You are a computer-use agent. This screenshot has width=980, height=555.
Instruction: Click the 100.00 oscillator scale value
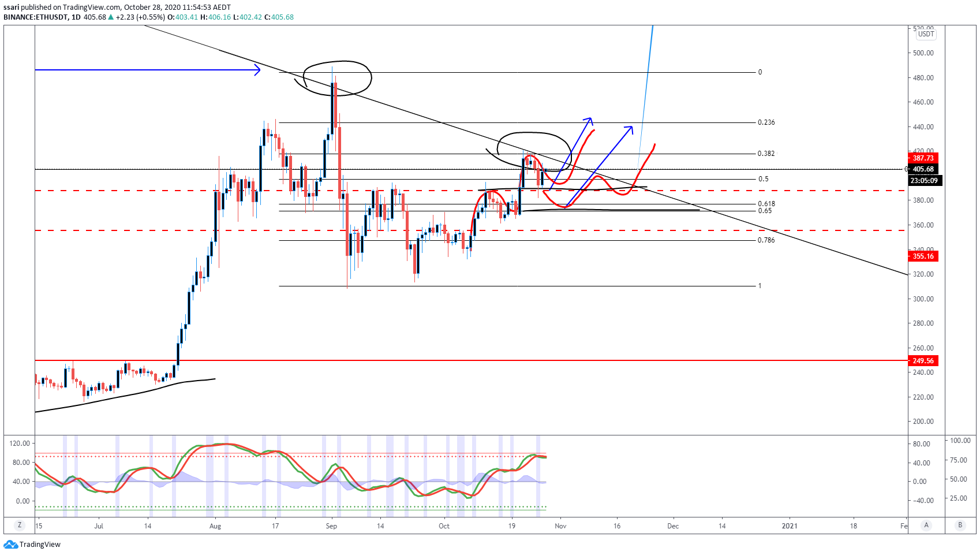tap(960, 440)
